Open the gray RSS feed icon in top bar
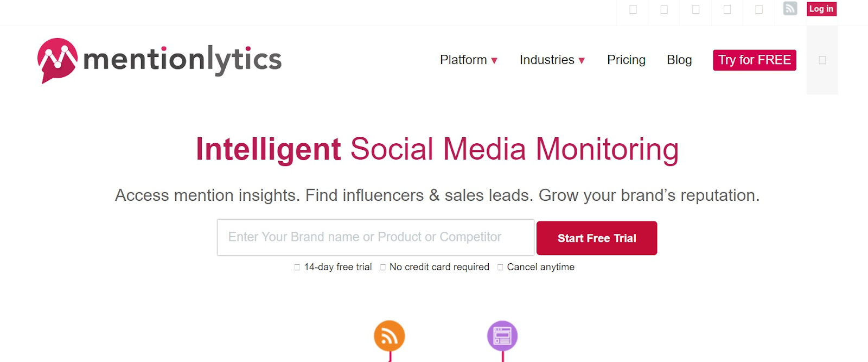The height and width of the screenshot is (362, 868). (790, 9)
